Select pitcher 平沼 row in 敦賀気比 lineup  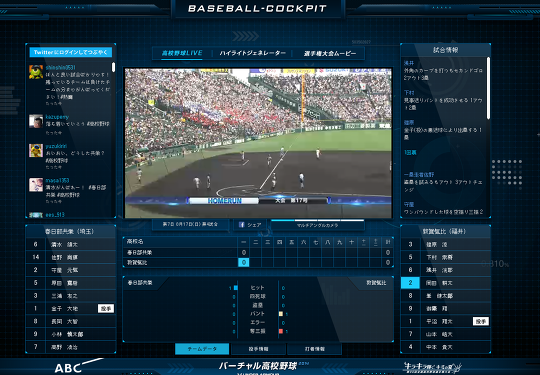(x=446, y=321)
